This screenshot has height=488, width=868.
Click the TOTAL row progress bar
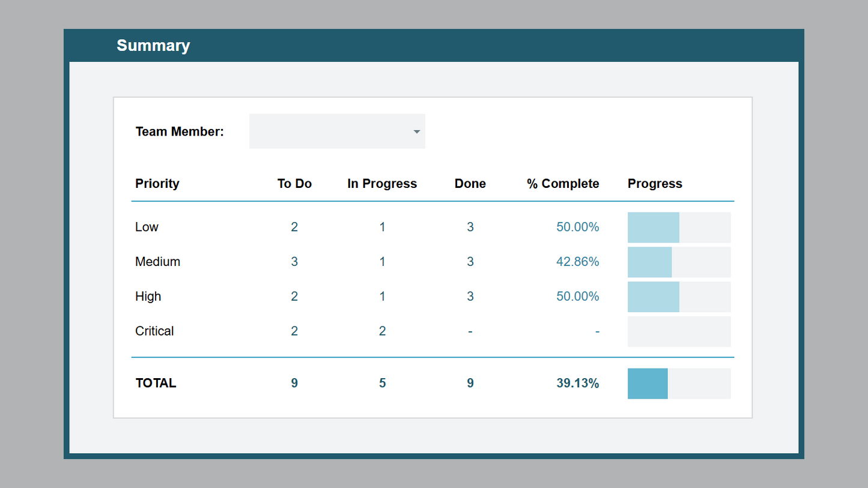pyautogui.click(x=679, y=384)
